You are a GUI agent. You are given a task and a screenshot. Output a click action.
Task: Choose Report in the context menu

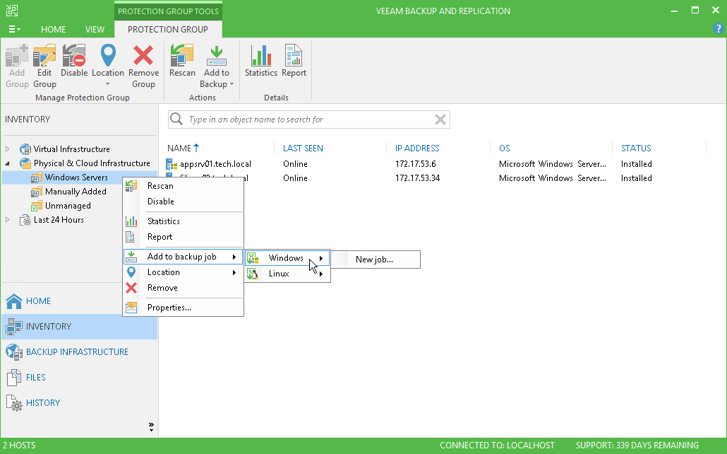pyautogui.click(x=183, y=237)
